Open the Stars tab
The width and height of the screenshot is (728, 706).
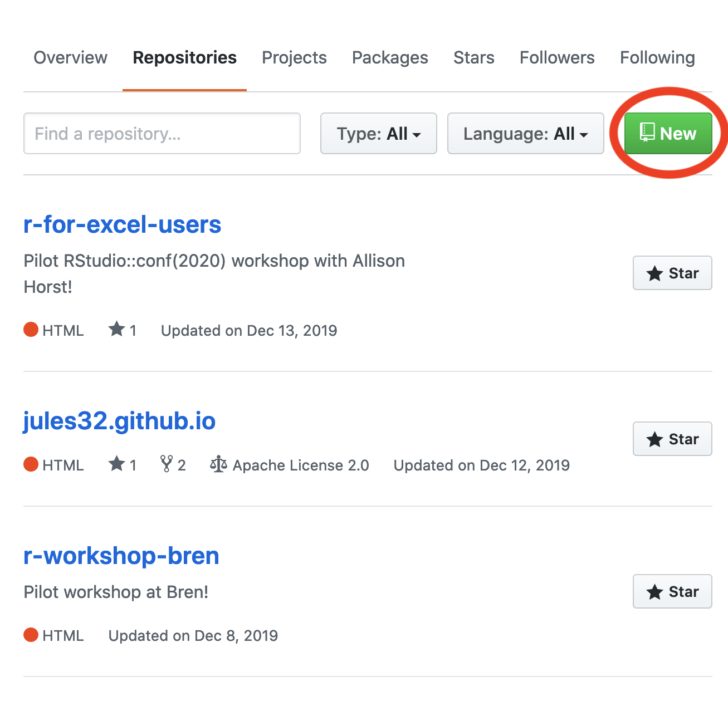click(474, 57)
